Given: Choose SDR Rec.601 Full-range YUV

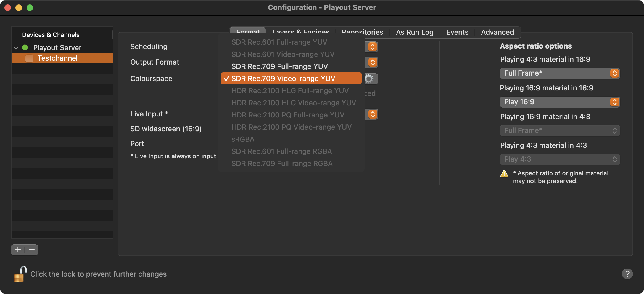Looking at the screenshot, I should 291,42.
